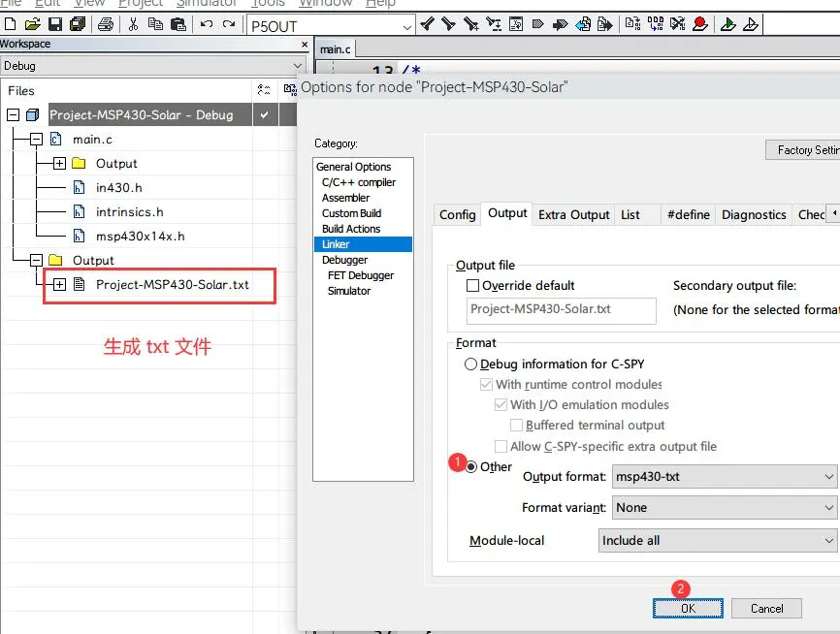Click the red Toggle Breakpoint icon
This screenshot has width=840, height=634.
(700, 24)
